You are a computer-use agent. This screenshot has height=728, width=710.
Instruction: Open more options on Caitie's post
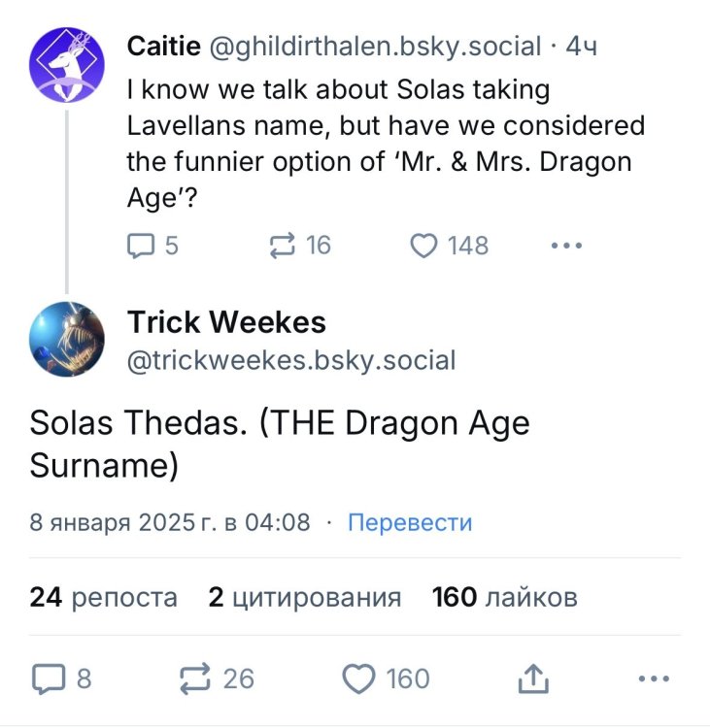pyautogui.click(x=565, y=246)
